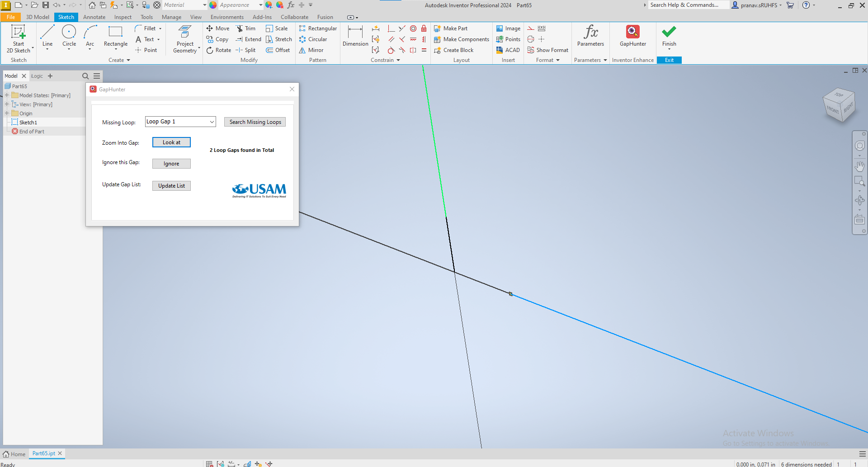Click the Exit panel label
The width and height of the screenshot is (868, 467).
point(669,60)
